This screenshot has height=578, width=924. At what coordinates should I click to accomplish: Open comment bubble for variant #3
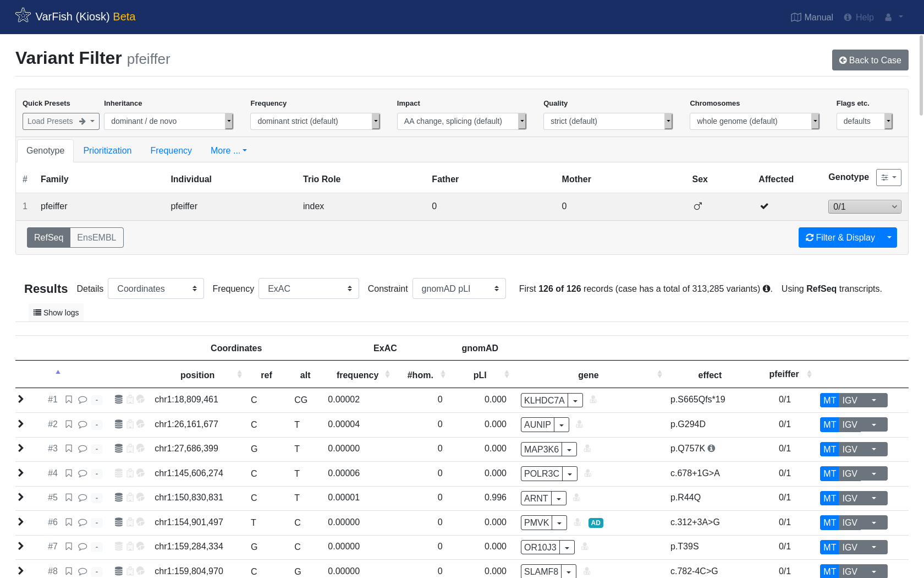82,449
